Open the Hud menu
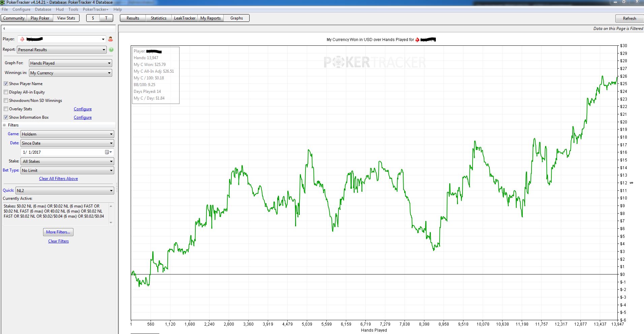This screenshot has width=644, height=334. tap(60, 9)
